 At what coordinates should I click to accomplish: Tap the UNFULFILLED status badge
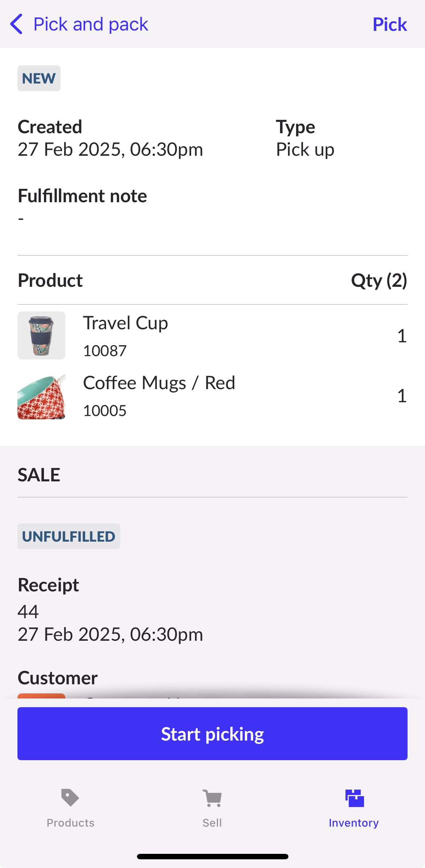click(69, 536)
